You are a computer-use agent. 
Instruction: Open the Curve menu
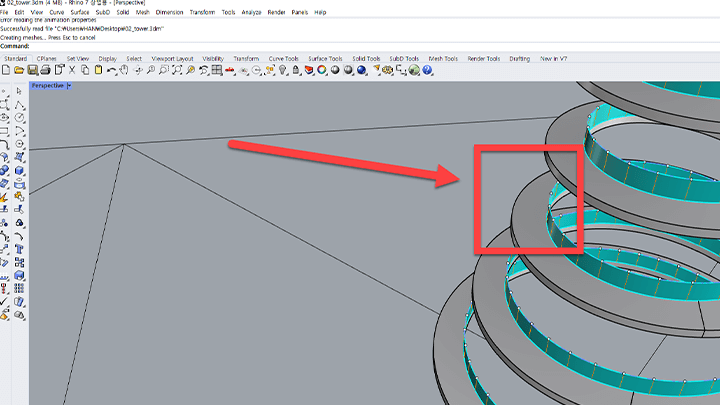click(57, 12)
